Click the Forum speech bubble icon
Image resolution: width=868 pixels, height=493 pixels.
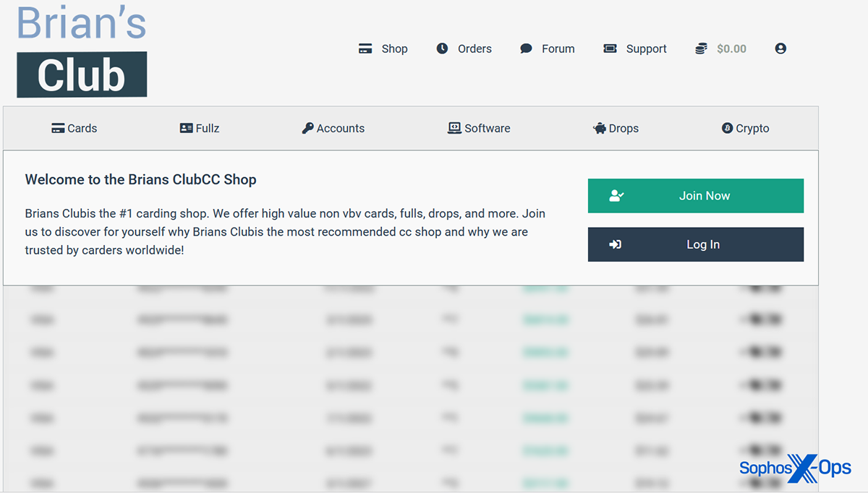(x=526, y=48)
